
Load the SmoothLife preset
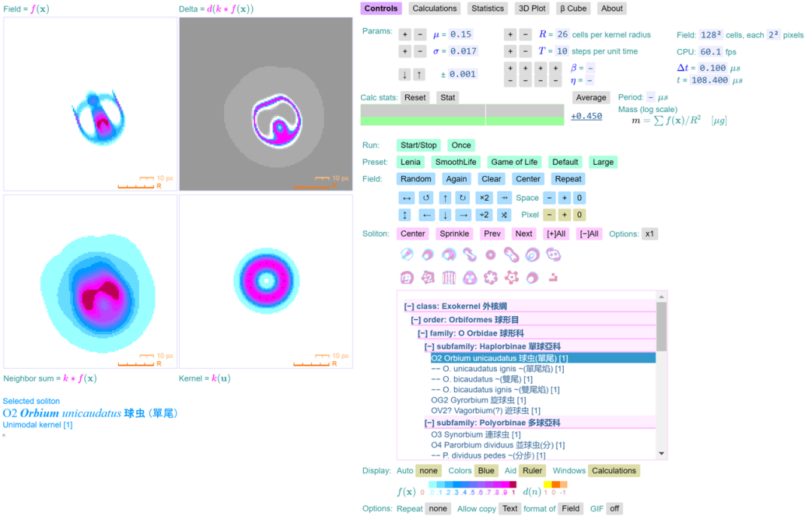click(456, 162)
